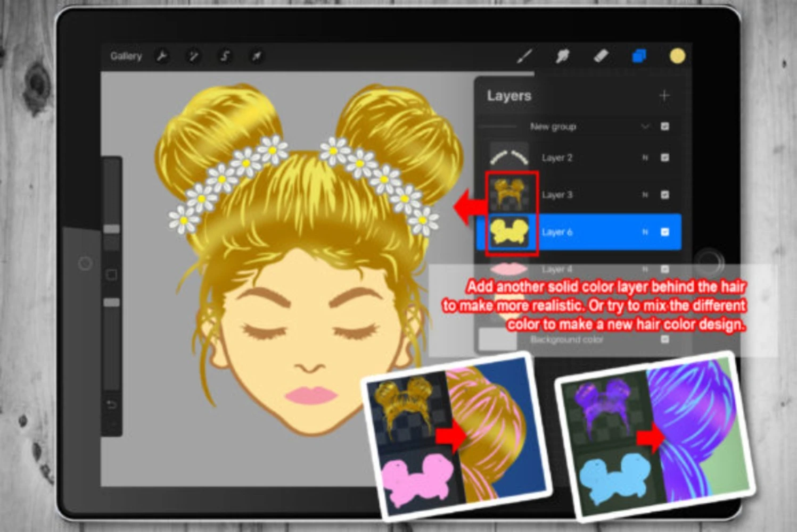797x532 pixels.
Task: Open the yellow active color swatch
Action: tap(677, 56)
